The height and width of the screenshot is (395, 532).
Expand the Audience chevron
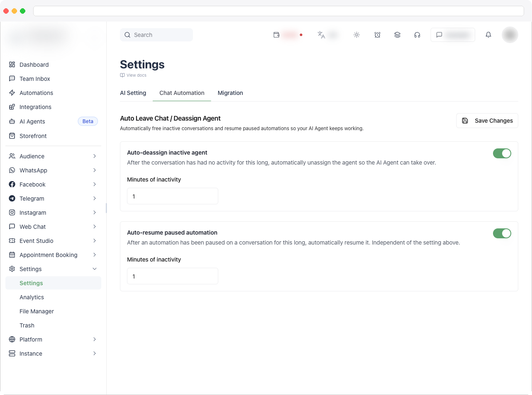(x=95, y=156)
